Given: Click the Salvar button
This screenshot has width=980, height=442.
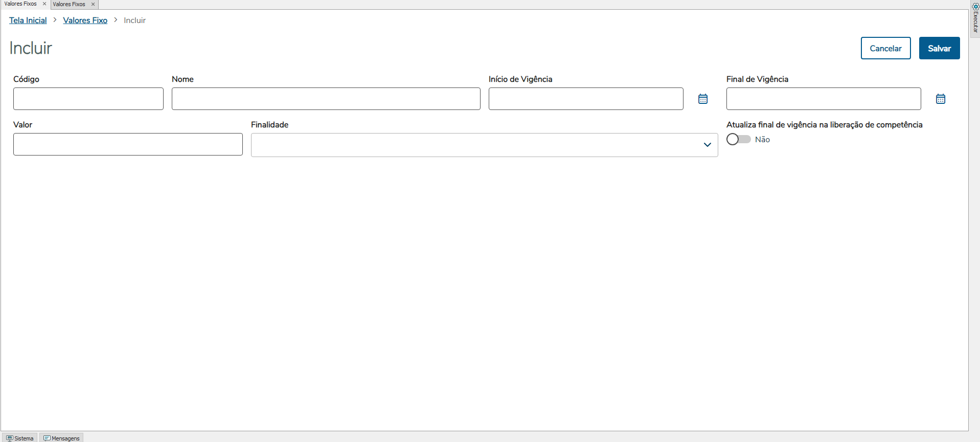Looking at the screenshot, I should (939, 48).
